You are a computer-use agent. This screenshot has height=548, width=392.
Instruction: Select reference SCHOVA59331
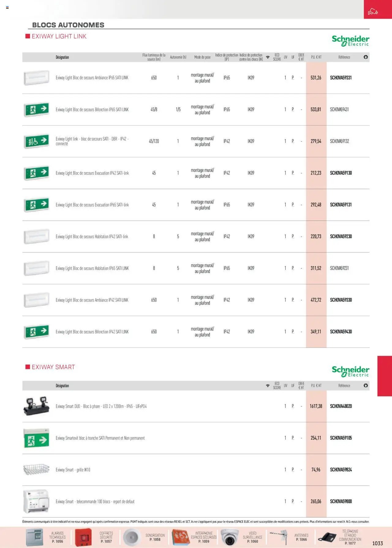341,78
